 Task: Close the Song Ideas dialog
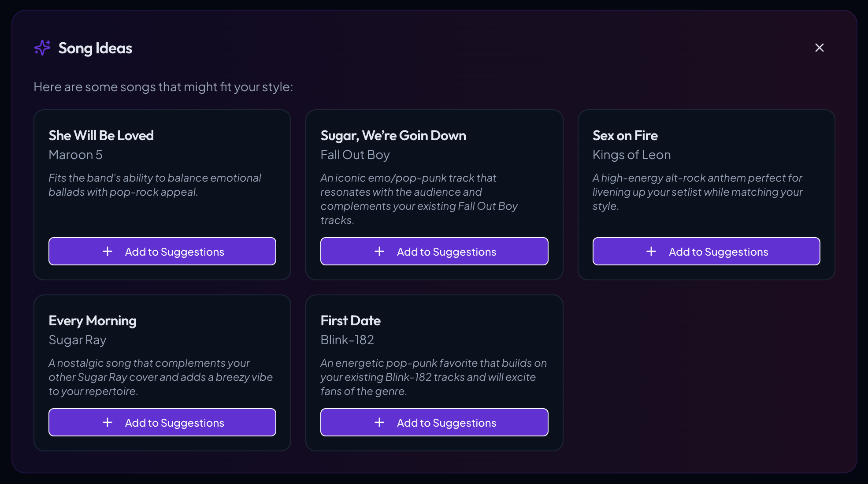(x=819, y=48)
